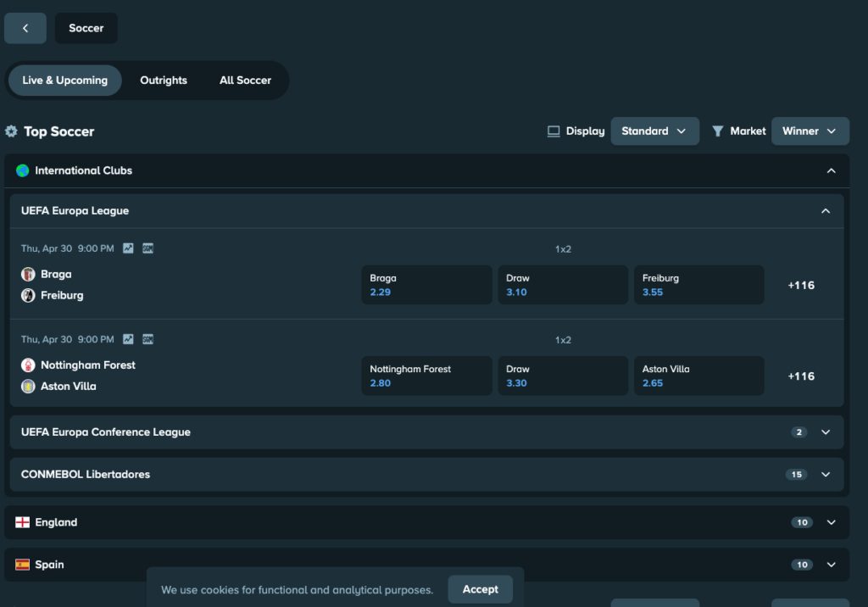Click the Display monitor icon

tap(554, 131)
